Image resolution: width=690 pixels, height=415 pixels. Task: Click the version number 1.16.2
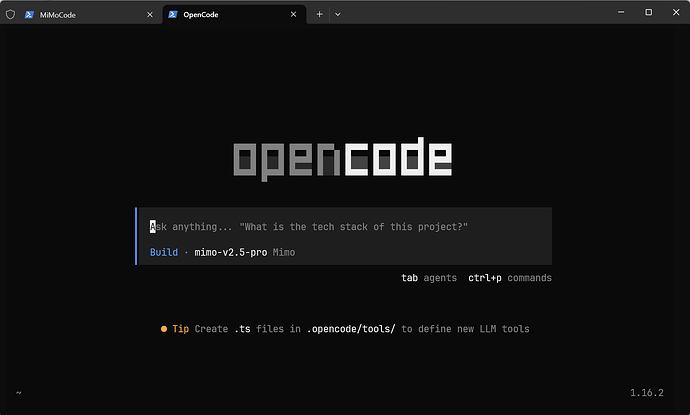pyautogui.click(x=646, y=393)
